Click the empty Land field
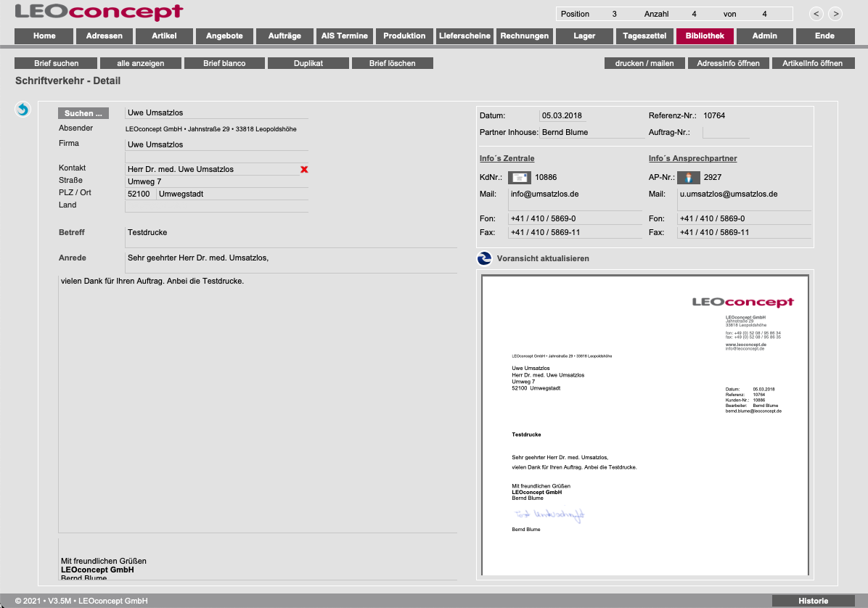This screenshot has height=608, width=868. click(x=216, y=206)
